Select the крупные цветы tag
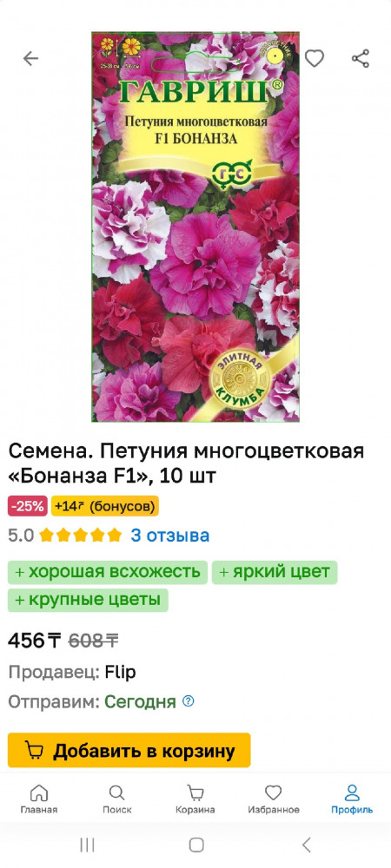Image resolution: width=391 pixels, height=868 pixels. pos(88,600)
